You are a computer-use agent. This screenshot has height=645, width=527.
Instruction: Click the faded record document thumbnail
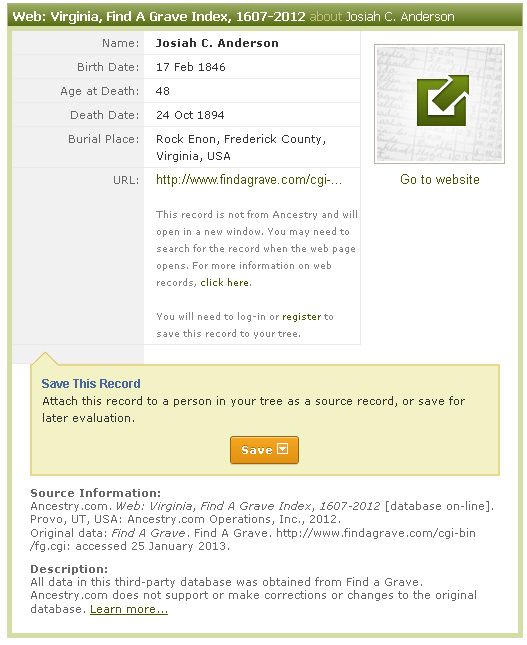pos(439,104)
